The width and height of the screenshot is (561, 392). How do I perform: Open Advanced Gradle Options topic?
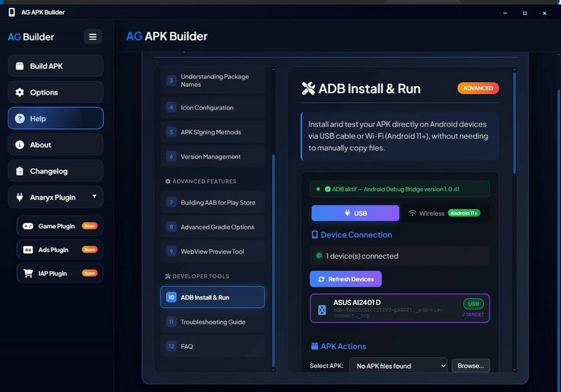[x=213, y=227]
